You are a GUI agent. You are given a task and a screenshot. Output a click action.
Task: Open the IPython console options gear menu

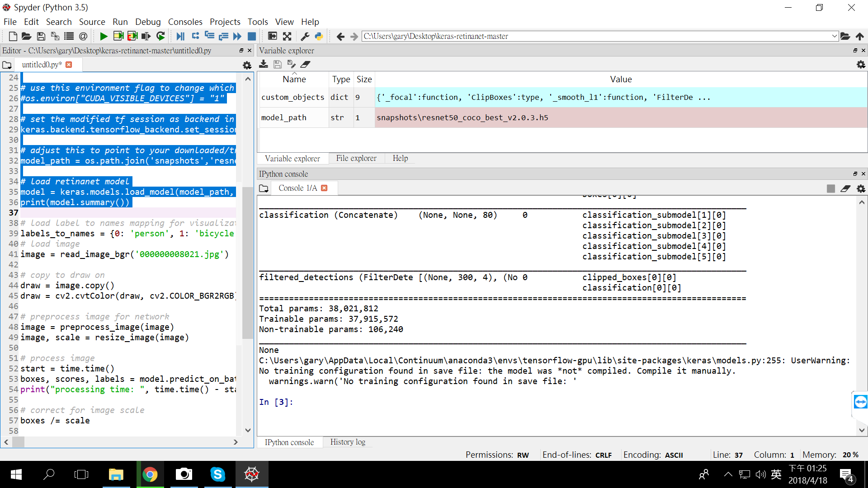[x=861, y=188]
